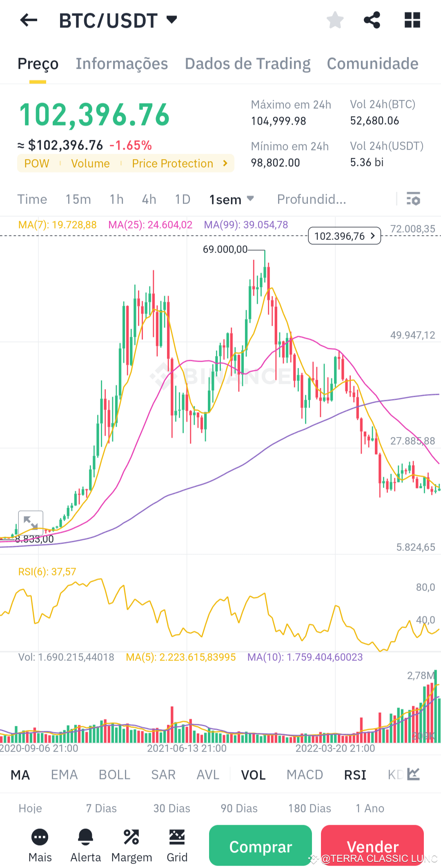Expand tags with the chevron after Price Protection
Screen dimensions: 441x868
click(225, 163)
